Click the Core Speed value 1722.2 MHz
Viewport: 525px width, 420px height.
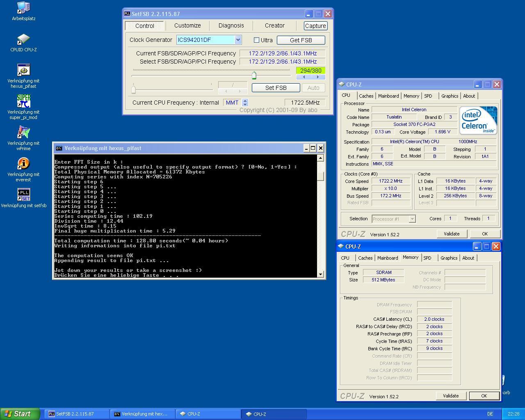click(x=390, y=181)
